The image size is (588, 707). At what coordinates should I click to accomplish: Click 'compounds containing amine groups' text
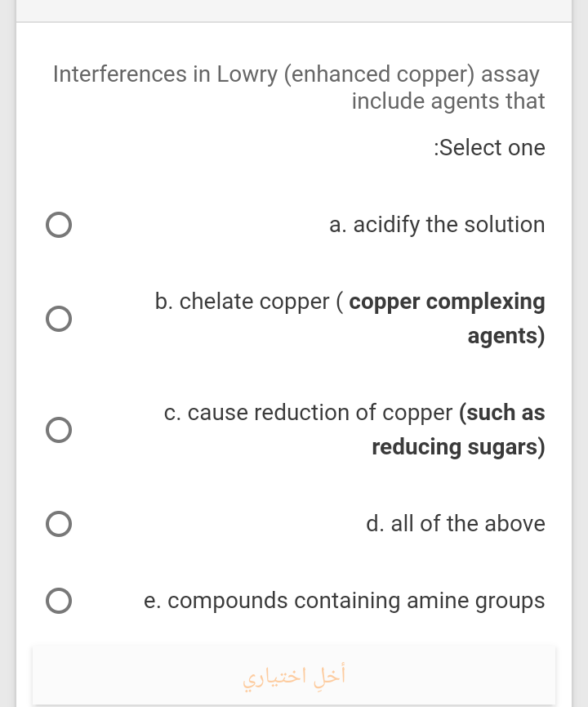pos(345,600)
